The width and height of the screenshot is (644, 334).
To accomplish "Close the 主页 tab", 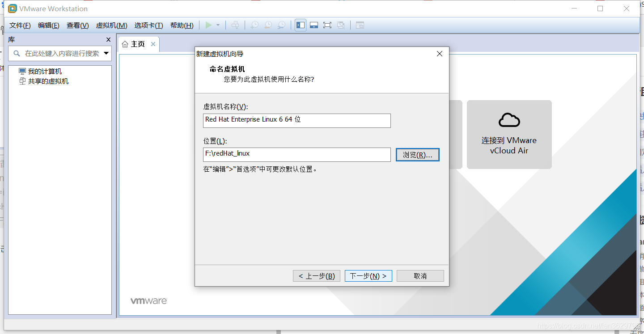I will 153,44.
